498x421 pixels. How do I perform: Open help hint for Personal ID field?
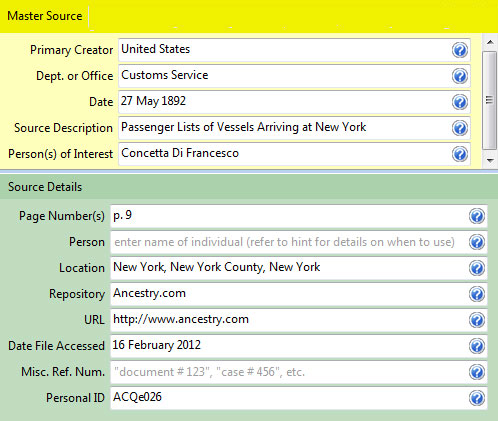[x=477, y=398]
